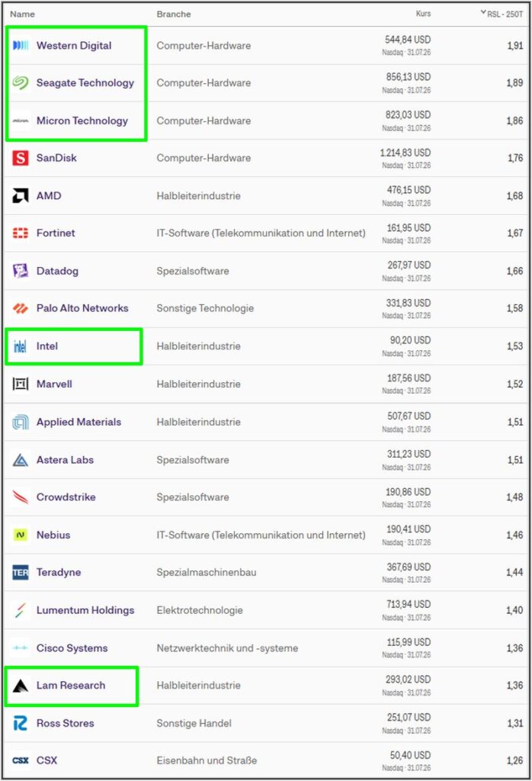532x781 pixels.
Task: Click the Lam Research logo icon
Action: click(x=21, y=686)
